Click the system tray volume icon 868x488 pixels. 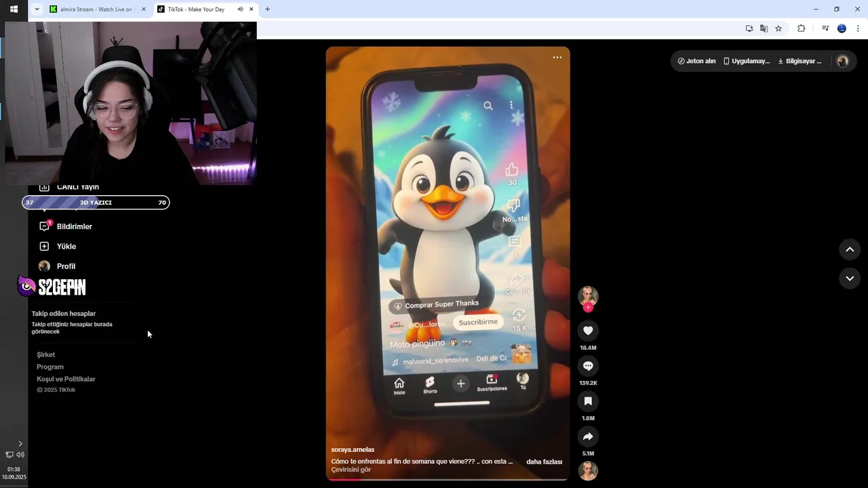coord(20,455)
